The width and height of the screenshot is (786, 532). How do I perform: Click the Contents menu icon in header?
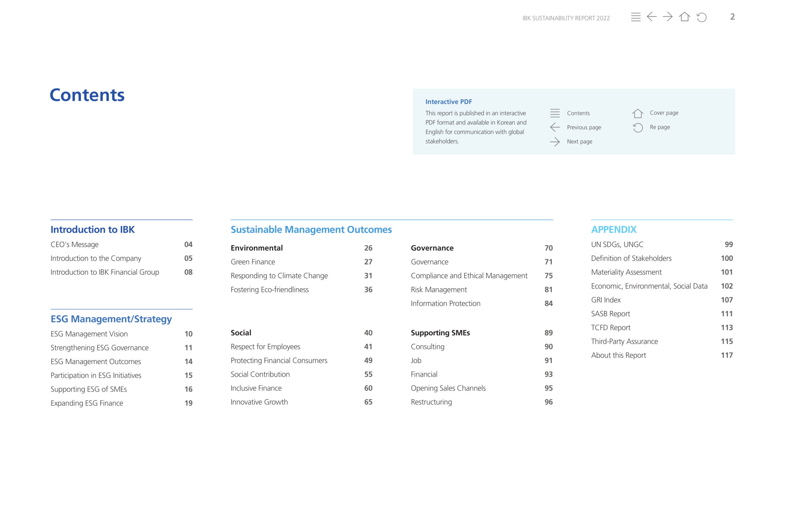pos(635,17)
